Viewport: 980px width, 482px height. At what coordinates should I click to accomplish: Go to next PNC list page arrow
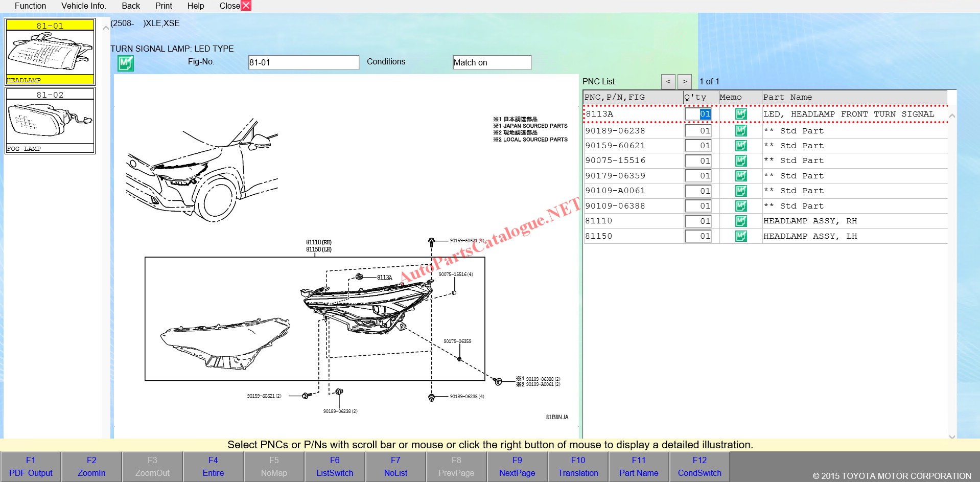[685, 82]
